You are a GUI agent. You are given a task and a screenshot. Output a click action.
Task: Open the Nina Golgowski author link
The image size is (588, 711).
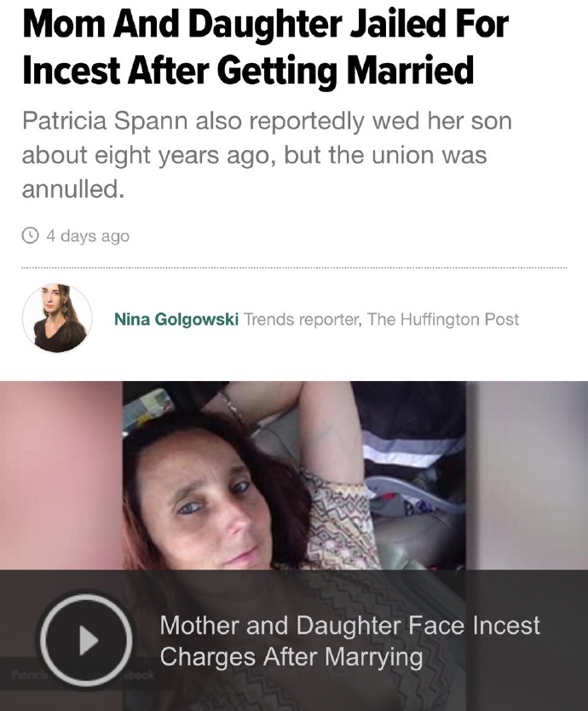click(x=176, y=319)
